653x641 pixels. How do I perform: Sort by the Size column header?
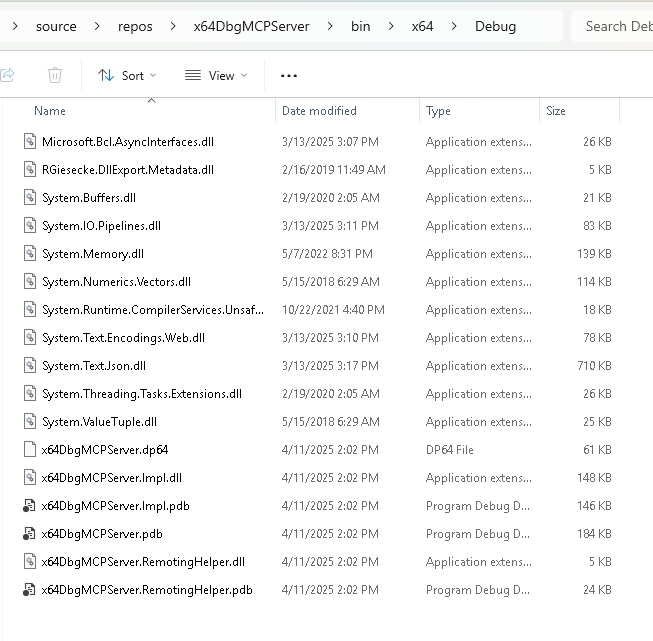[x=556, y=111]
